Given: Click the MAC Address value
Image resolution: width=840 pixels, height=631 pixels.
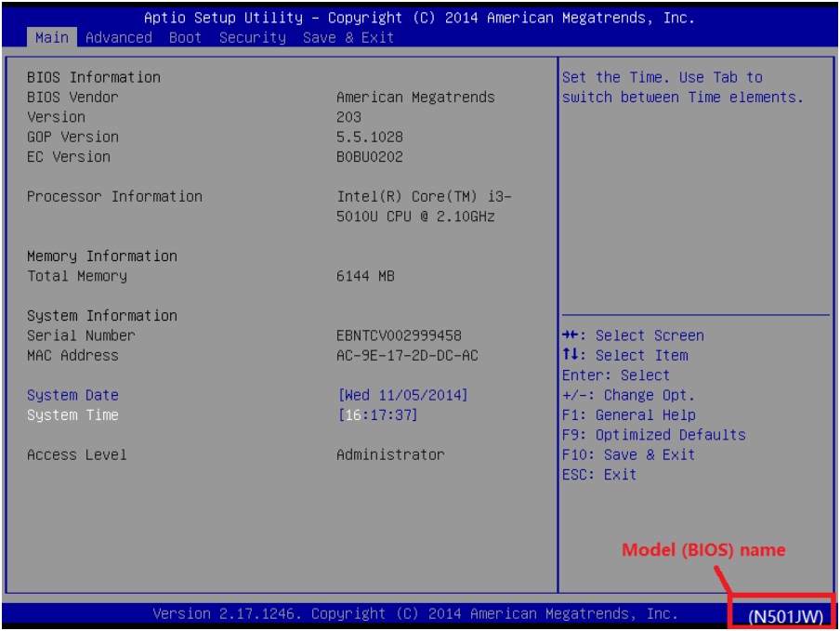Looking at the screenshot, I should [407, 355].
